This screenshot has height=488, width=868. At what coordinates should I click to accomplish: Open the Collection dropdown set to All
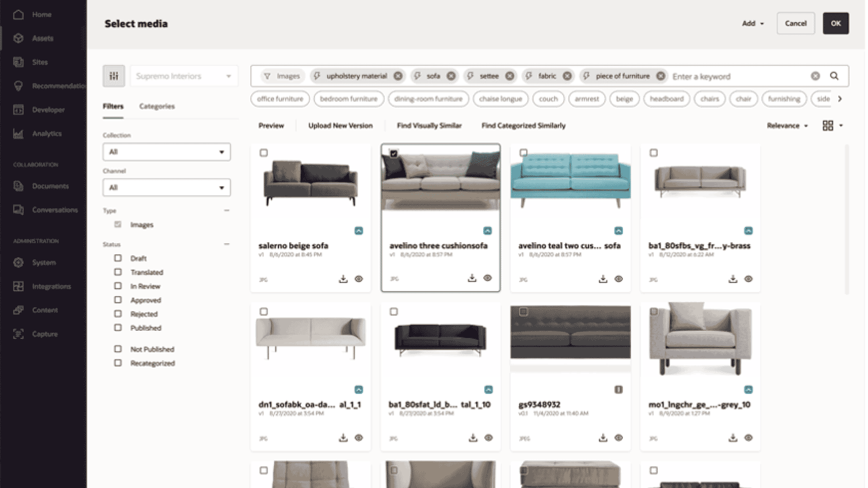click(166, 152)
